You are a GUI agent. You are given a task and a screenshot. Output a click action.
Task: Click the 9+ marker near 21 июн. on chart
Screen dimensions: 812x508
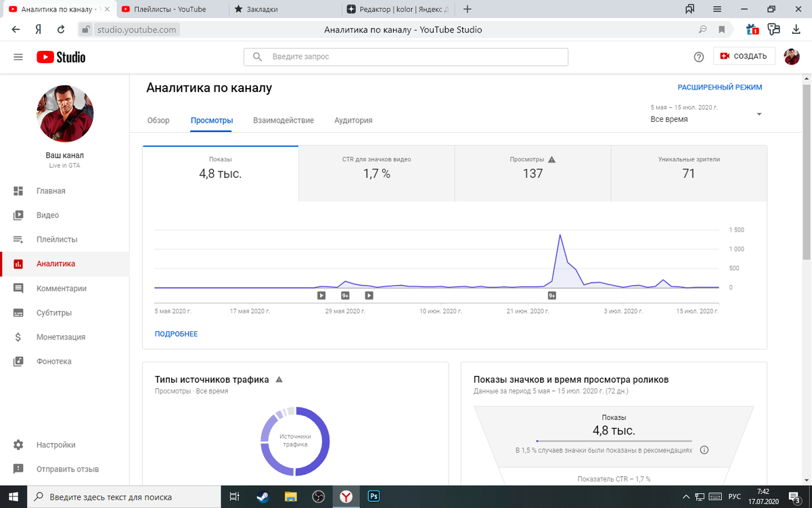tap(552, 295)
